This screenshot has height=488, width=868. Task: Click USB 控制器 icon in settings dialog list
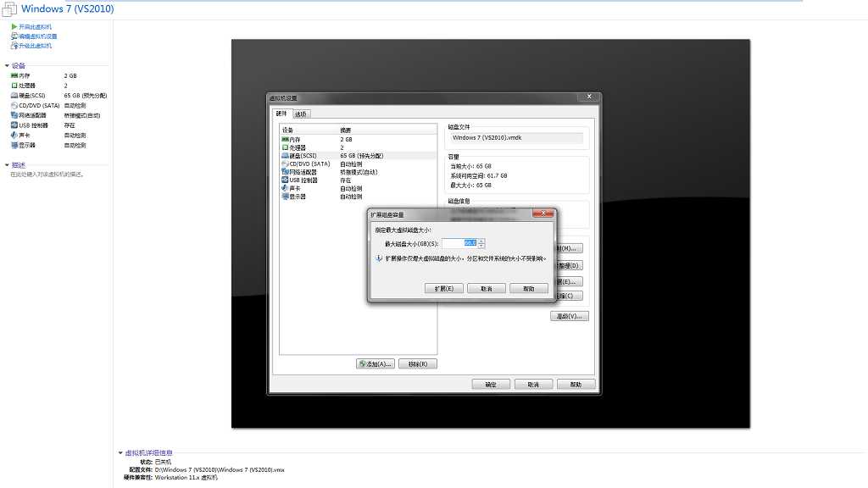pyautogui.click(x=285, y=180)
